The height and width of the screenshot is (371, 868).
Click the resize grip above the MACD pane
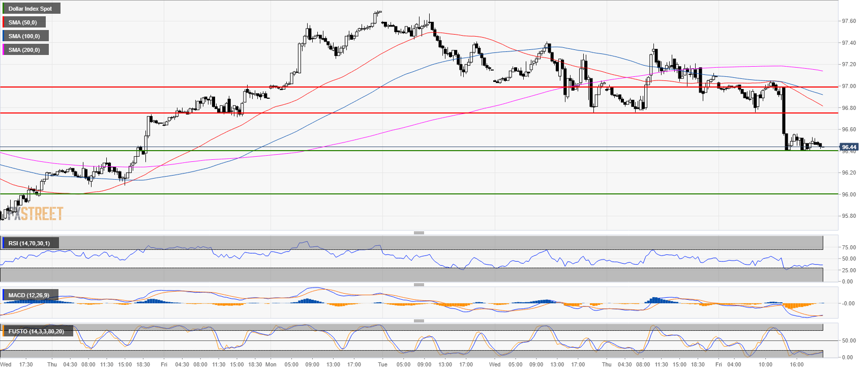418,284
